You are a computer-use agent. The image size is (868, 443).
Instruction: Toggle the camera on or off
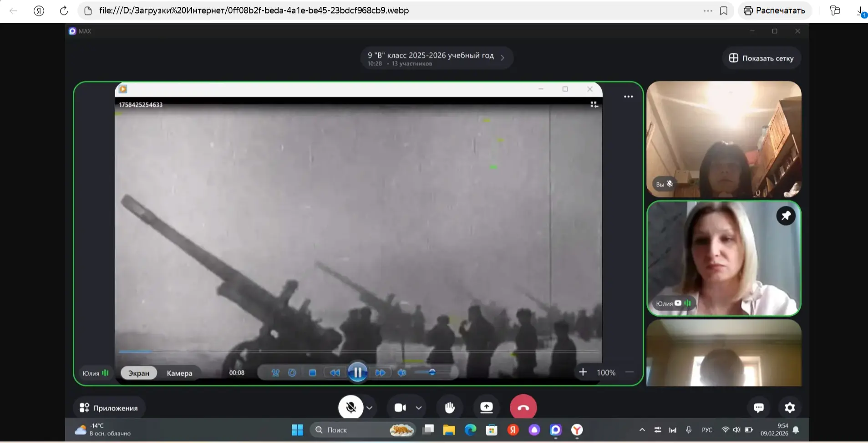(400, 408)
